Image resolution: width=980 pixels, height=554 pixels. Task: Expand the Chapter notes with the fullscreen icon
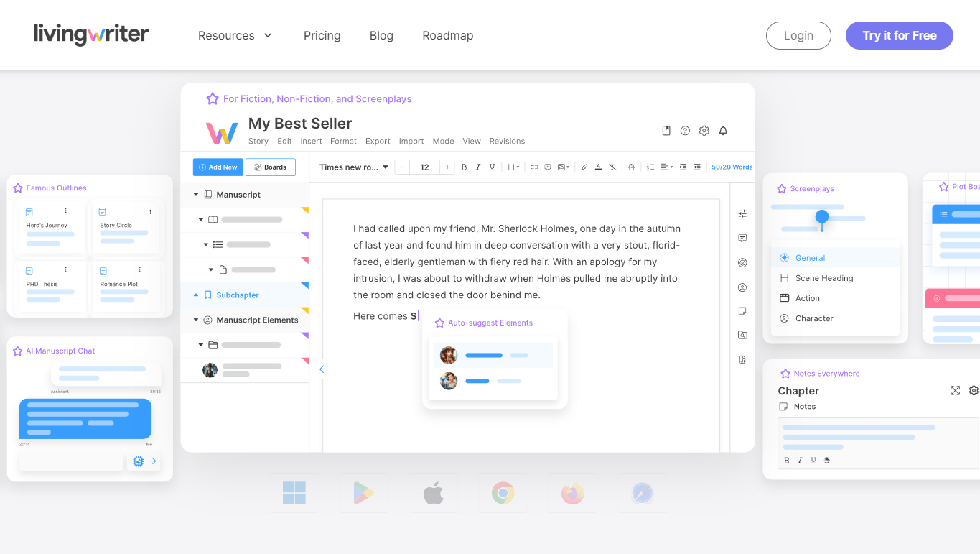point(955,390)
